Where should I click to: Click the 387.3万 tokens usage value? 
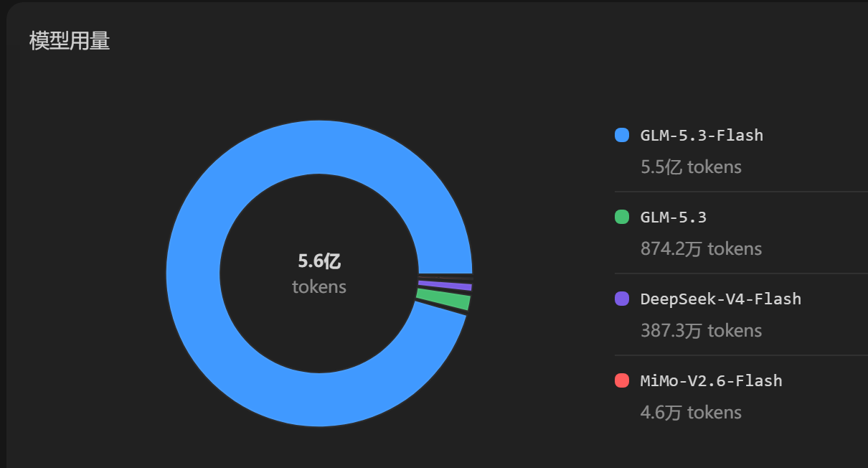click(701, 331)
